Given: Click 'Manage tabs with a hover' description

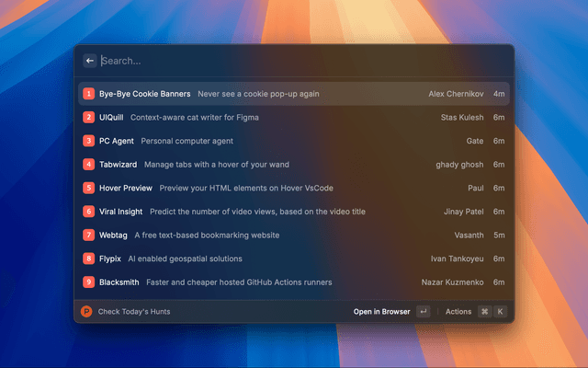Looking at the screenshot, I should (217, 165).
